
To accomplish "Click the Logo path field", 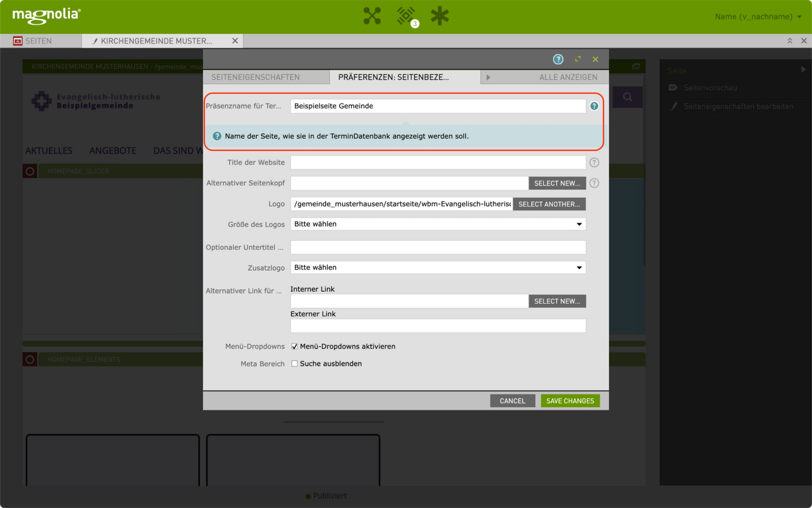I will click(402, 204).
